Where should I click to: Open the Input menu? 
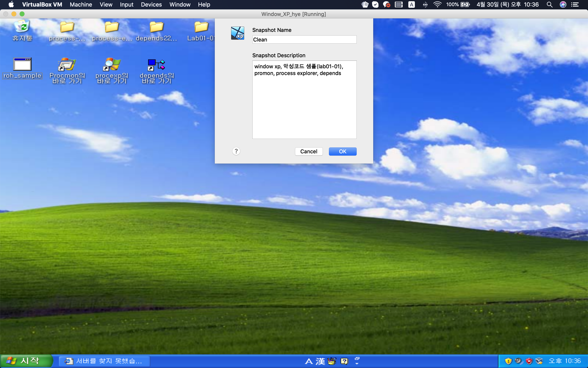127,4
